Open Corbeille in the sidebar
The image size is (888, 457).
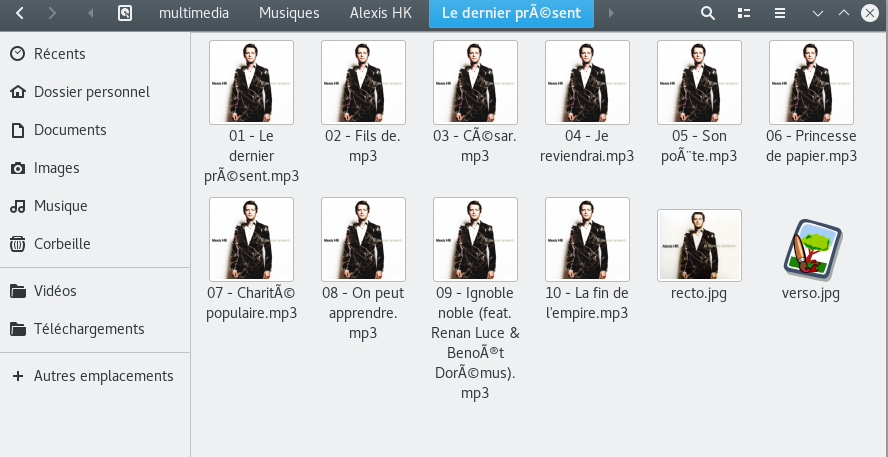click(x=95, y=244)
